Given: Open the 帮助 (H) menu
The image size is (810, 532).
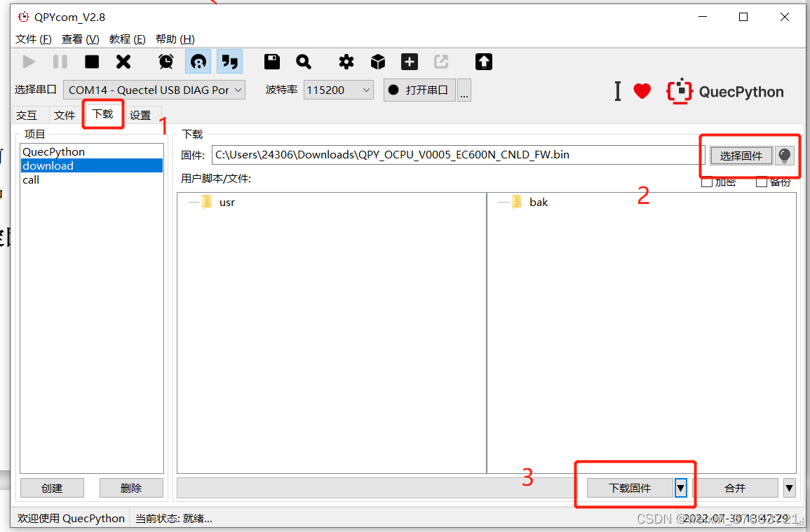Looking at the screenshot, I should click(175, 39).
